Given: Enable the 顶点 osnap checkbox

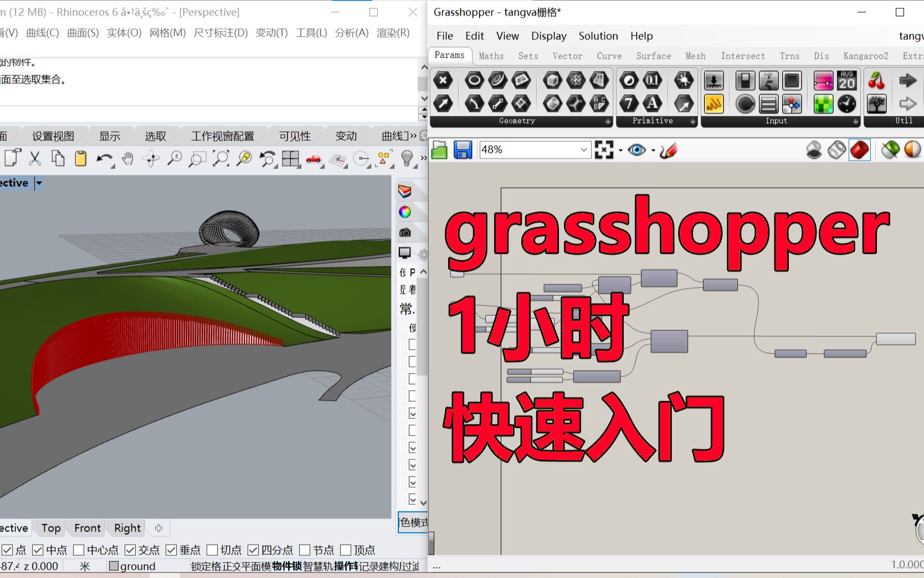Looking at the screenshot, I should [x=346, y=550].
